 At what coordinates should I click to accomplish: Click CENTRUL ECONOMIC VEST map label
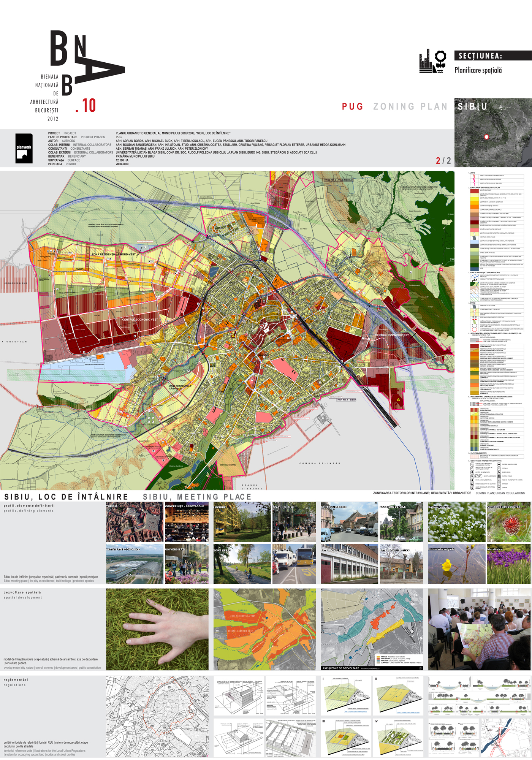[140, 320]
